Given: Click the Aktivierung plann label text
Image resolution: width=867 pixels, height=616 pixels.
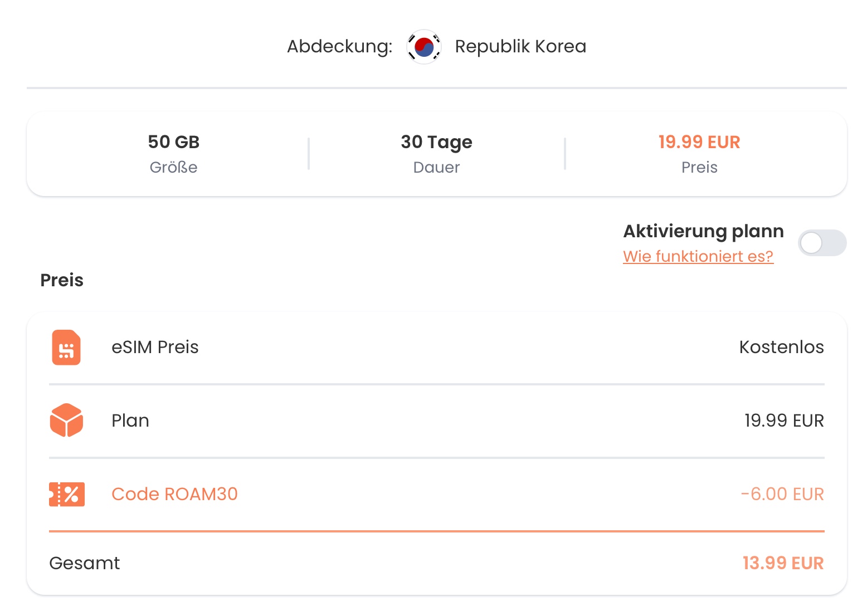Looking at the screenshot, I should tap(703, 231).
